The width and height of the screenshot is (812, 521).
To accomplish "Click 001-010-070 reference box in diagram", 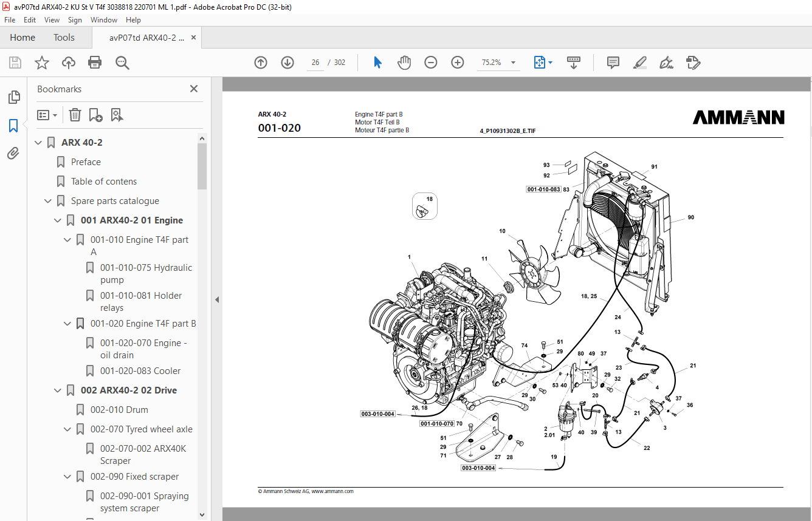I will [437, 423].
